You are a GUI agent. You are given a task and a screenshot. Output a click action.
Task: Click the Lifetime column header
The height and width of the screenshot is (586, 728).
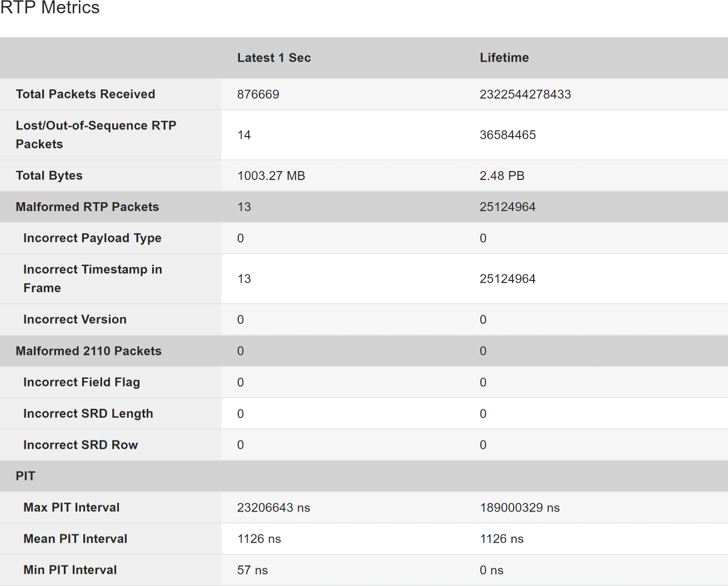tap(504, 58)
